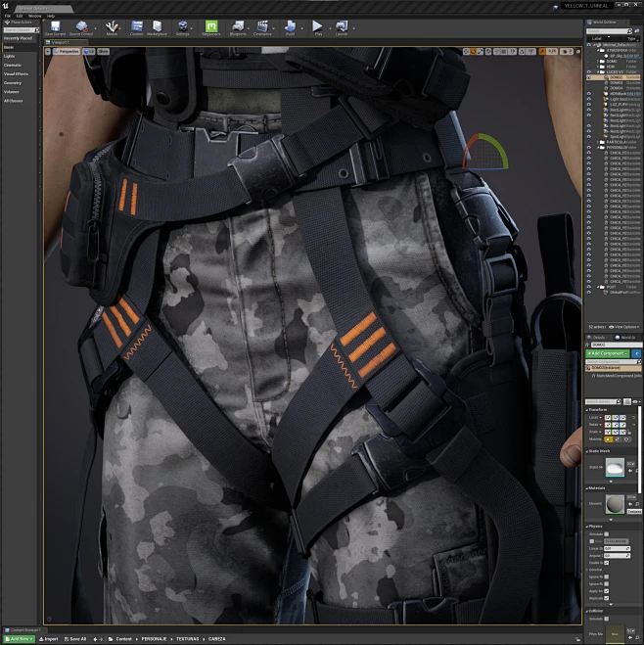Click the Linear Damping value field
644x645 pixels.
pyautogui.click(x=617, y=548)
